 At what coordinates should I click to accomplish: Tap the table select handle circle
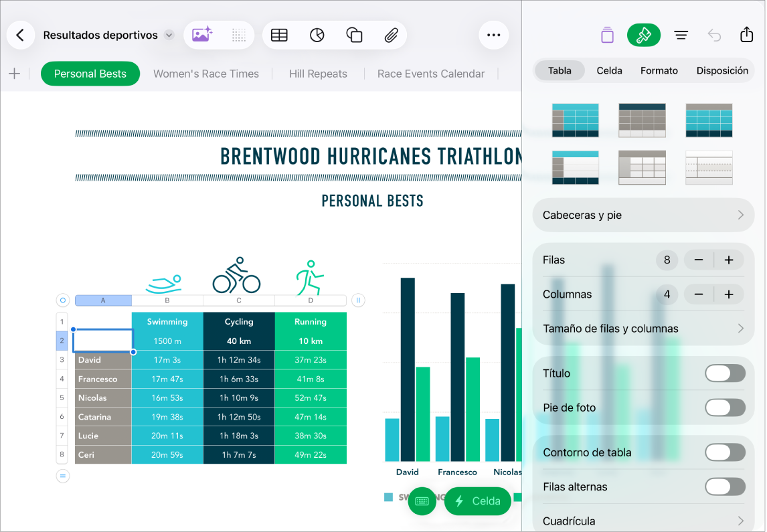pyautogui.click(x=63, y=300)
